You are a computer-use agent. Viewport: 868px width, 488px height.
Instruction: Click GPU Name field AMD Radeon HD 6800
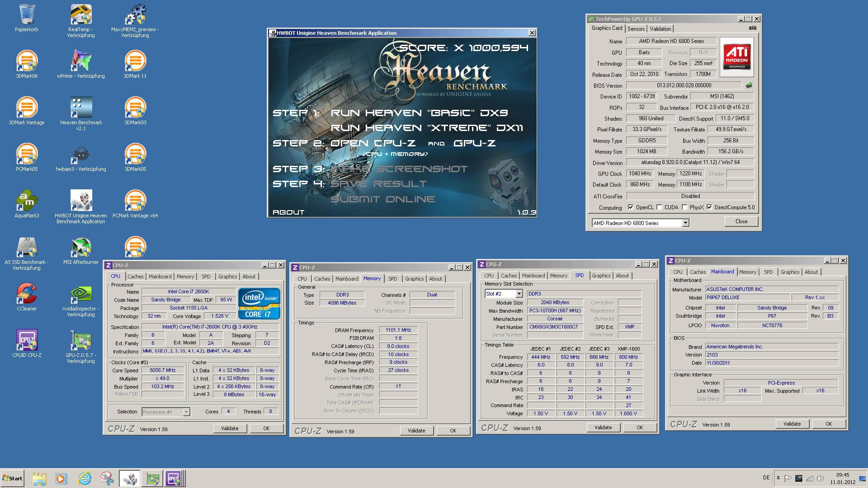pos(671,41)
